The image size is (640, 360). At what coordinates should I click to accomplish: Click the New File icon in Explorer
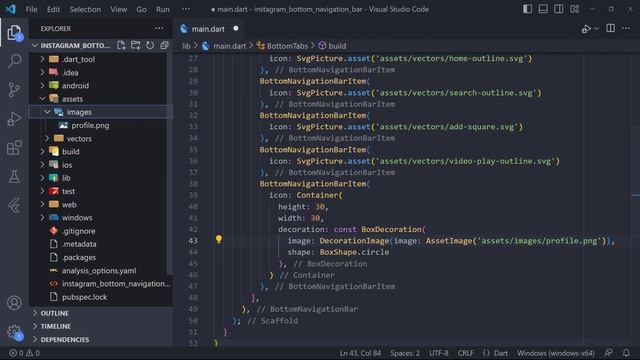pyautogui.click(x=121, y=45)
